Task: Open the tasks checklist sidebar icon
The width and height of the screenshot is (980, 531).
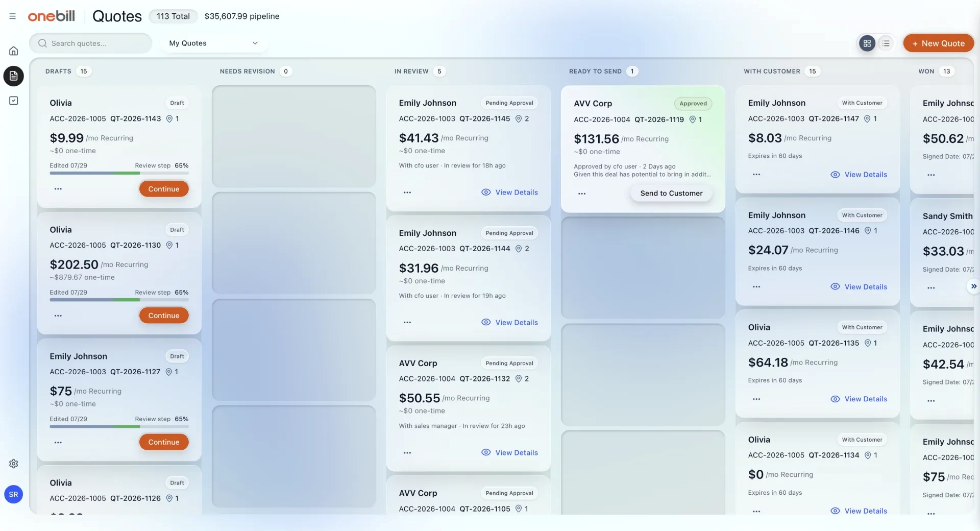Action: pyautogui.click(x=14, y=101)
